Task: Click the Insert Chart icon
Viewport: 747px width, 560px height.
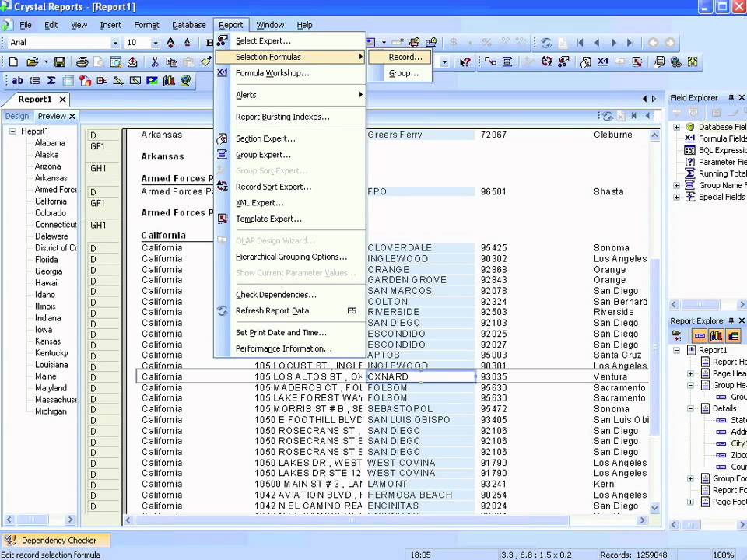Action: tap(169, 80)
